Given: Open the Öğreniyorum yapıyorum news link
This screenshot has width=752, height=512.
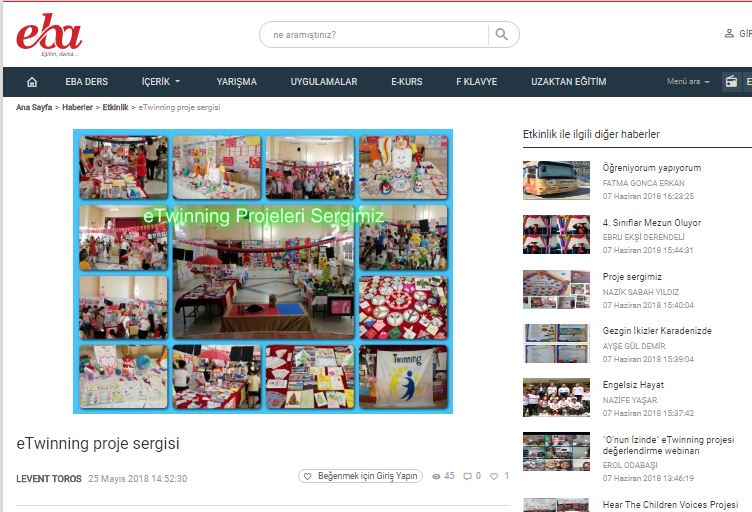Looking at the screenshot, I should point(651,168).
